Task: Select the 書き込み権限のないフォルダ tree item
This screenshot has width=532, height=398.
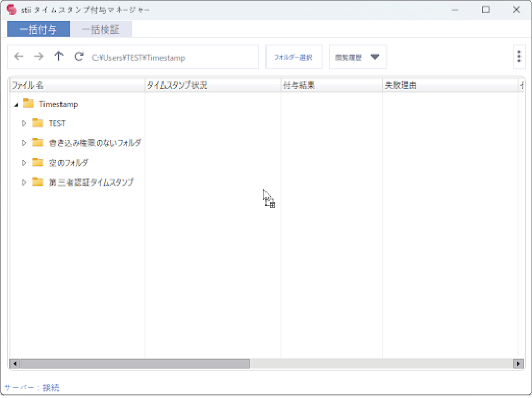Action: click(x=94, y=143)
